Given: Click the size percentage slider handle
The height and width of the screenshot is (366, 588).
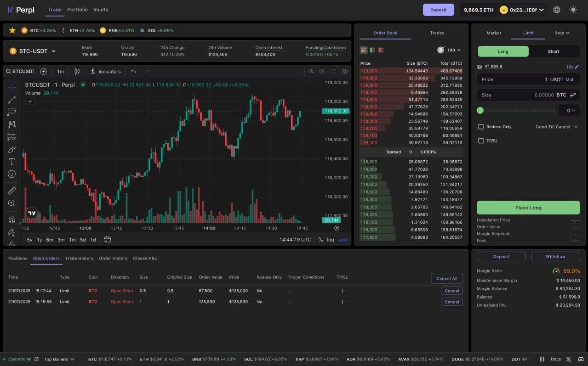Looking at the screenshot, I should coord(480,110).
